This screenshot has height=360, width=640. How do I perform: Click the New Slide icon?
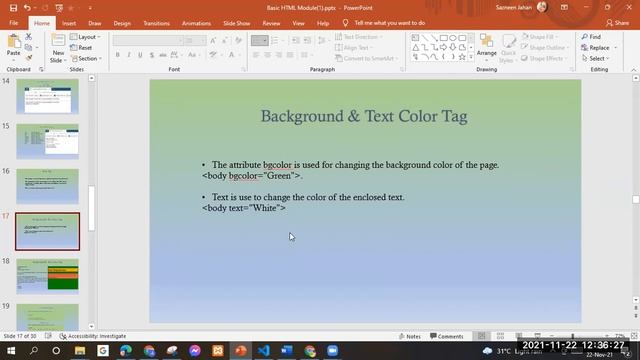(58, 41)
